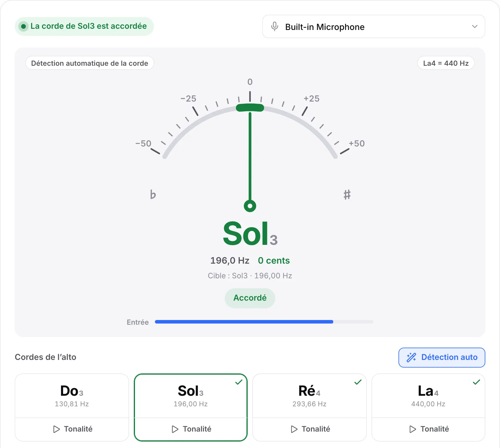Click the green needle pivot circle
Screen dimensions: 500x448
(x=250, y=206)
